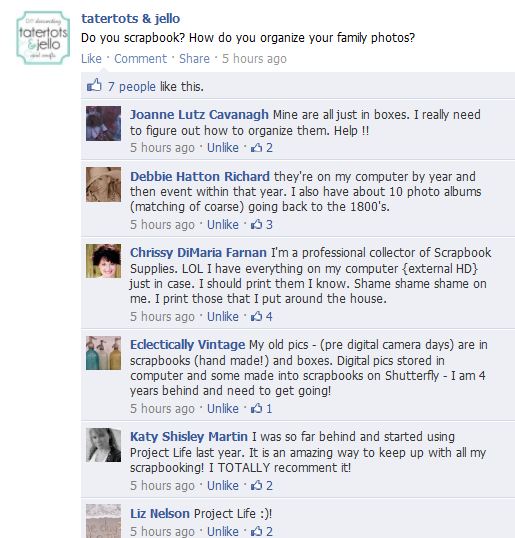Image resolution: width=515 pixels, height=538 pixels.
Task: Open the '7 people' likes list
Action: pyautogui.click(x=131, y=86)
